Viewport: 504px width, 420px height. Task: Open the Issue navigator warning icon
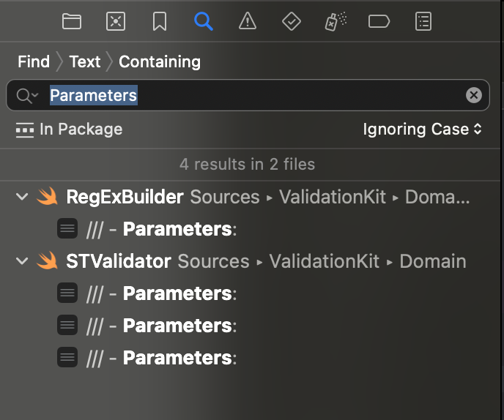(x=248, y=21)
